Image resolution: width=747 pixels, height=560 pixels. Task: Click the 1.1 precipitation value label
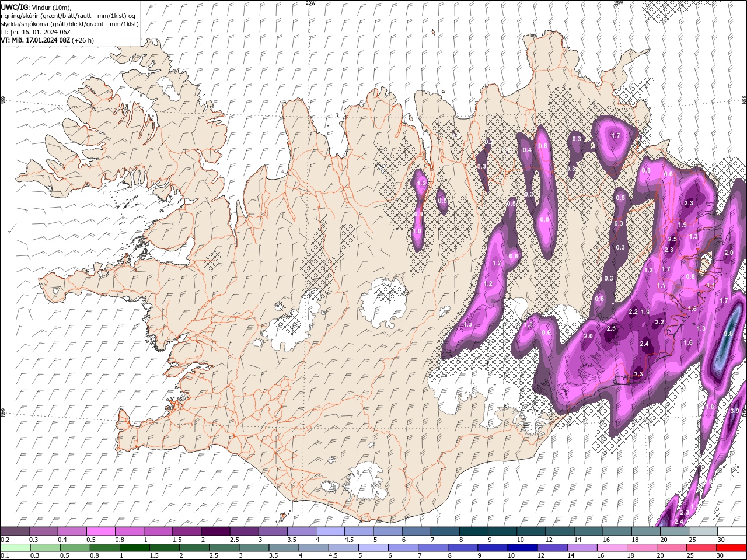coord(661,286)
